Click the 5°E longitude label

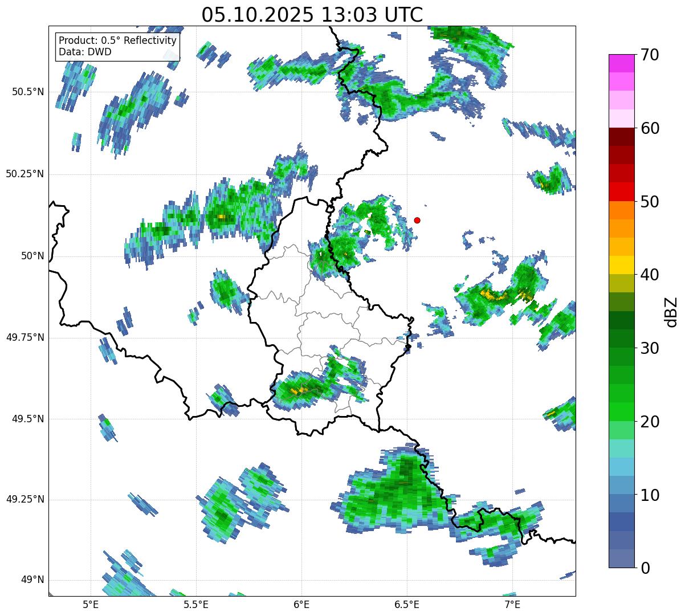91,604
